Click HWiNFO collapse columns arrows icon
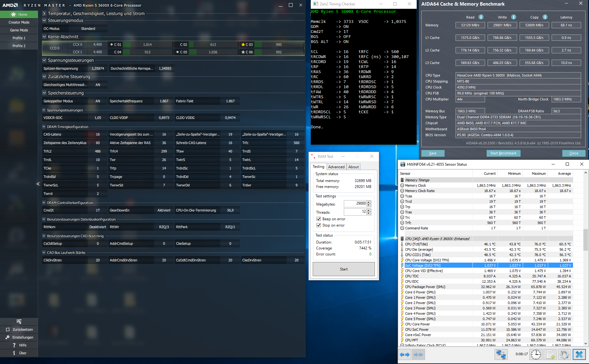 (418, 355)
